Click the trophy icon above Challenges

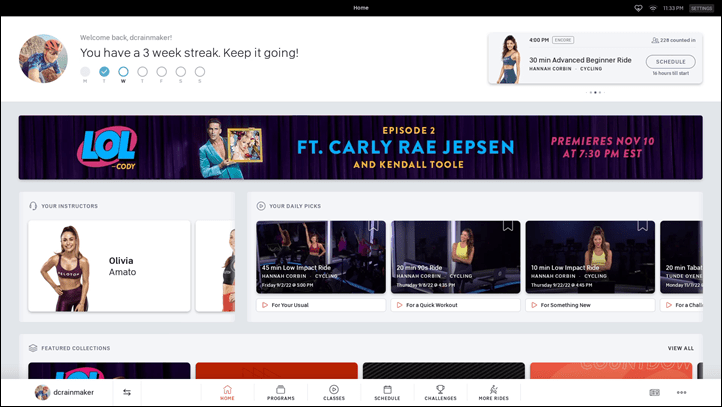pyautogui.click(x=441, y=390)
